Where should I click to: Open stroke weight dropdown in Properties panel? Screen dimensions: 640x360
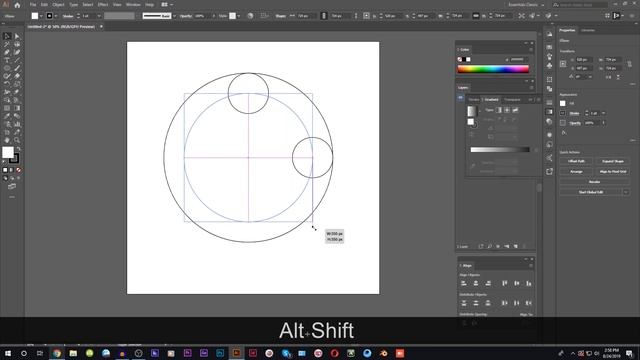pos(603,113)
